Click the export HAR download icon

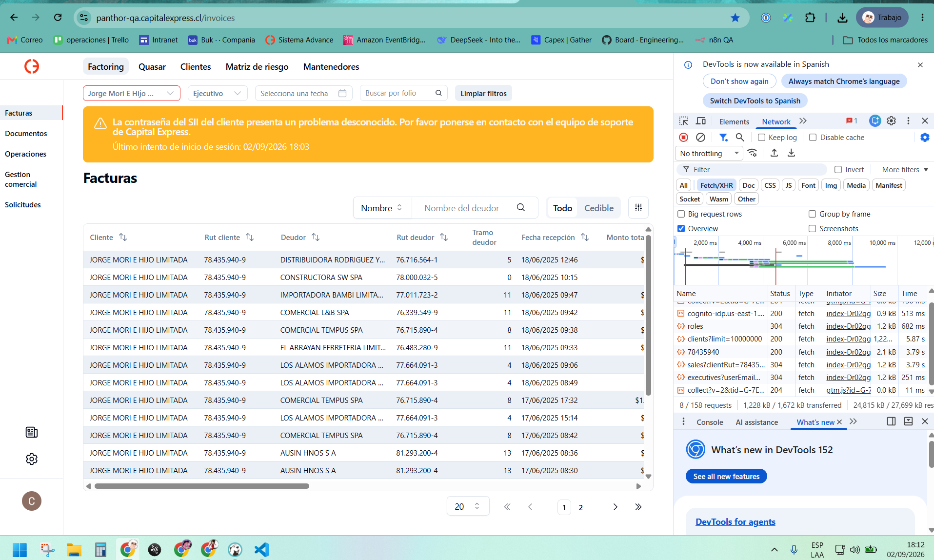(x=791, y=153)
